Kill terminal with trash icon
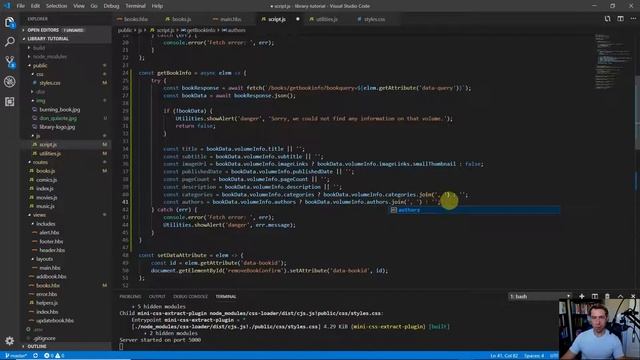The image size is (640, 360). click(607, 296)
